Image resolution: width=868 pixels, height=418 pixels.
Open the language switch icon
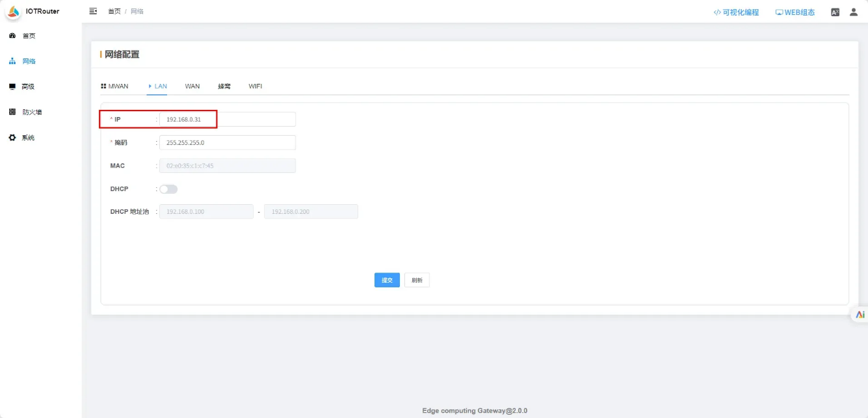(x=835, y=12)
